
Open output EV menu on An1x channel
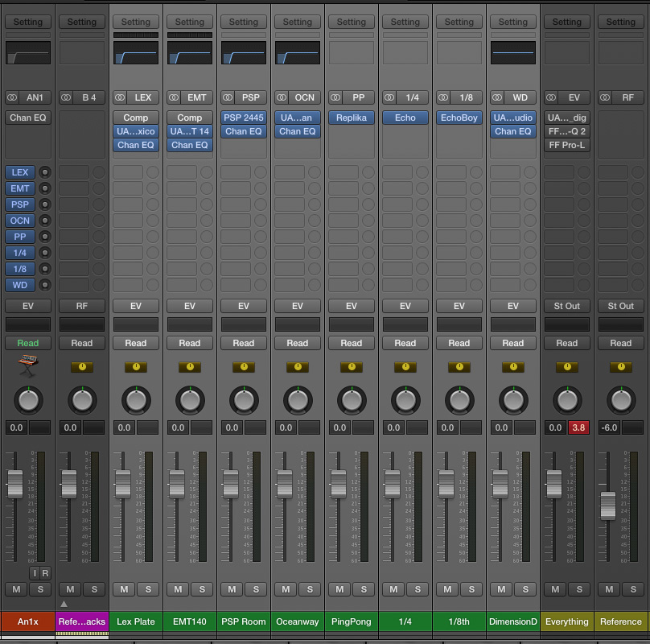28,306
